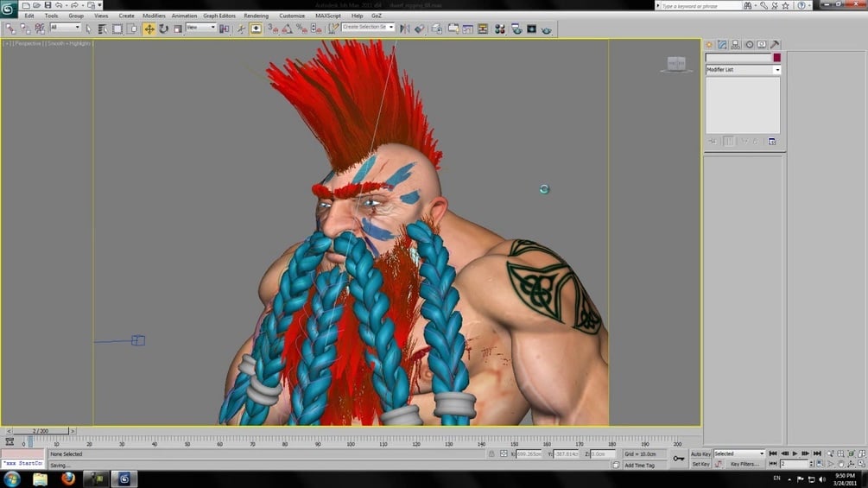Screen dimensions: 868x488
Task: Open the Edit menu
Action: [x=29, y=16]
